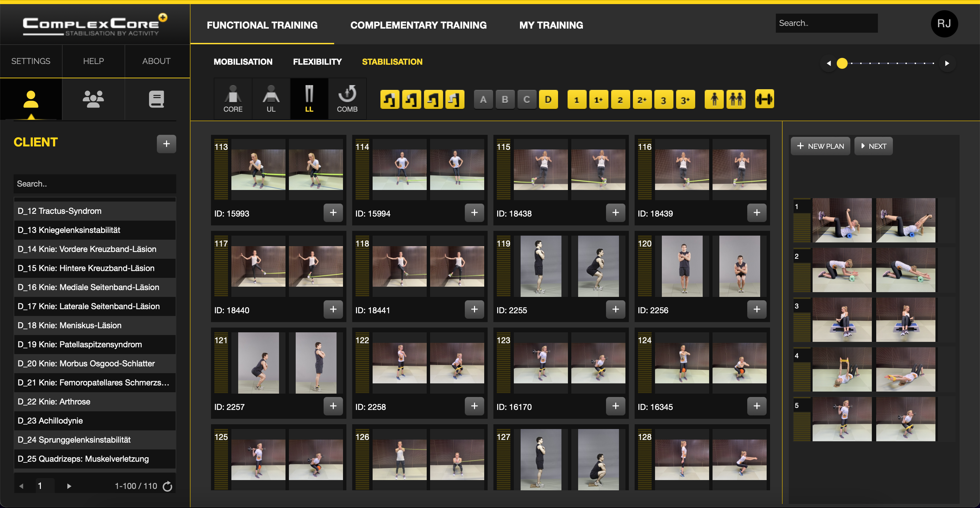Switch to the Mobilisation sub-tab
The image size is (980, 508).
243,62
